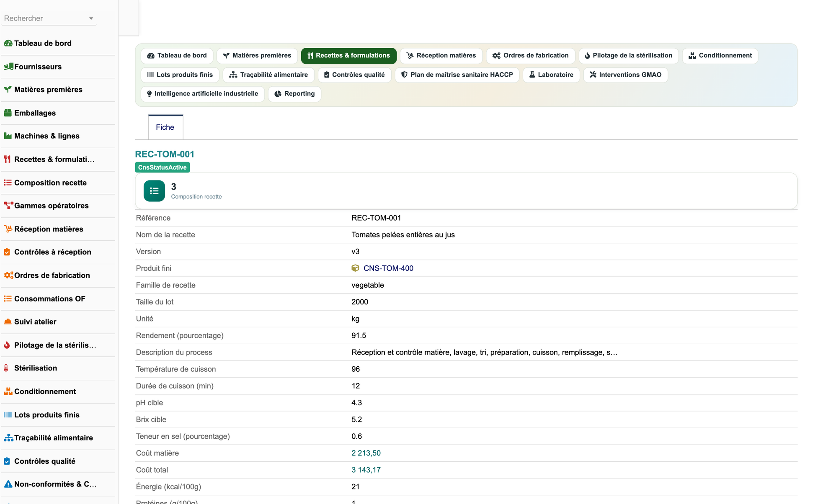The width and height of the screenshot is (815, 504).
Task: Click the Conditionnement boxes icon in sidebar
Action: [x=8, y=391]
